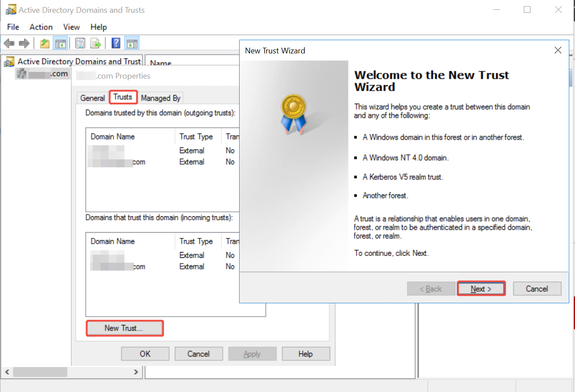Switch to the General tab
This screenshot has height=392, width=575.
93,98
